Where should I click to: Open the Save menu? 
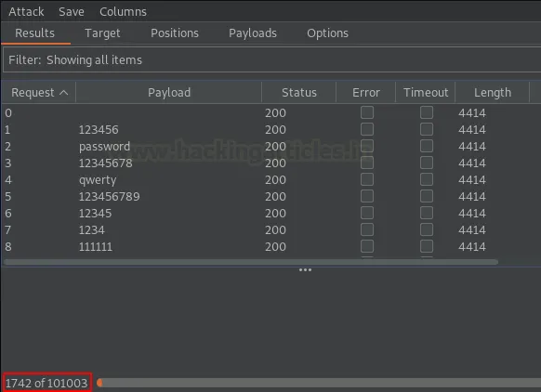pos(72,12)
